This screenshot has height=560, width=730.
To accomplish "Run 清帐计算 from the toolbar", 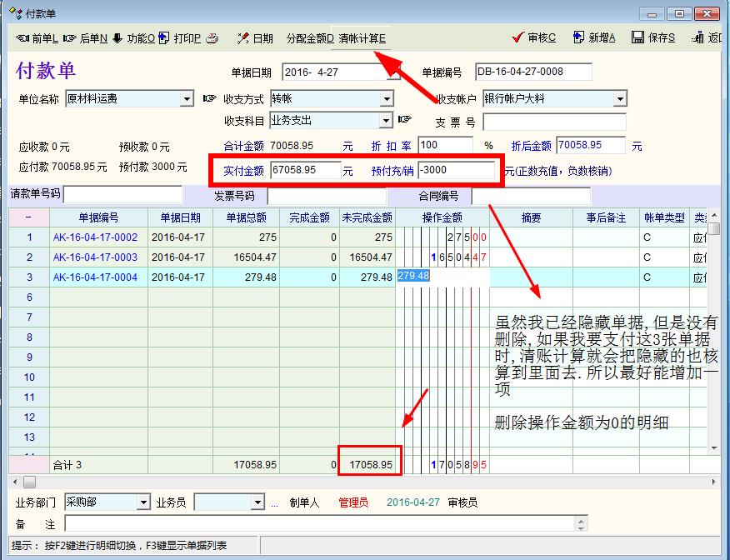I will point(362,38).
